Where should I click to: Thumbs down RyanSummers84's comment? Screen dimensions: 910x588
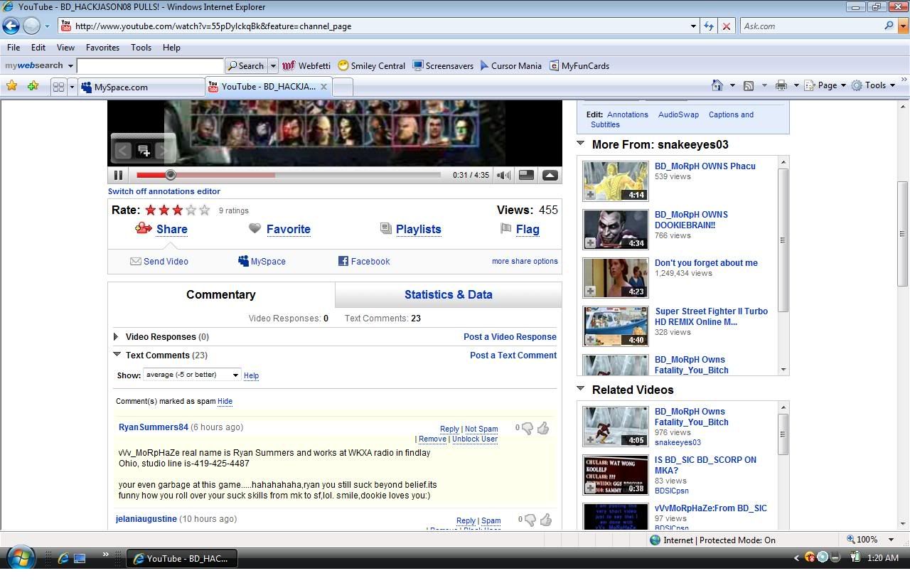click(x=528, y=428)
